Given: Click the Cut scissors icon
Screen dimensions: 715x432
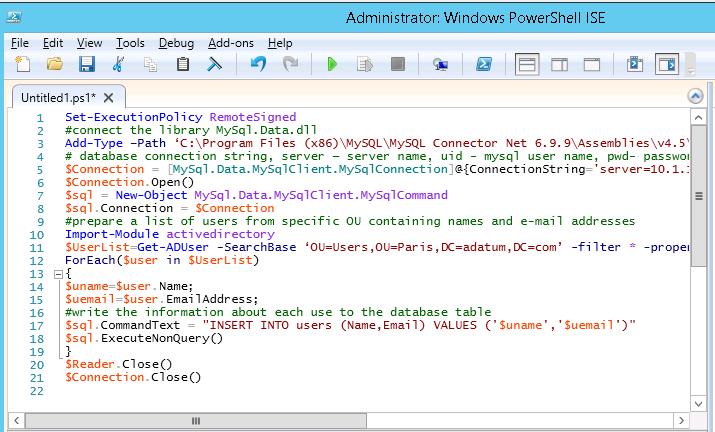Looking at the screenshot, I should pos(118,65).
